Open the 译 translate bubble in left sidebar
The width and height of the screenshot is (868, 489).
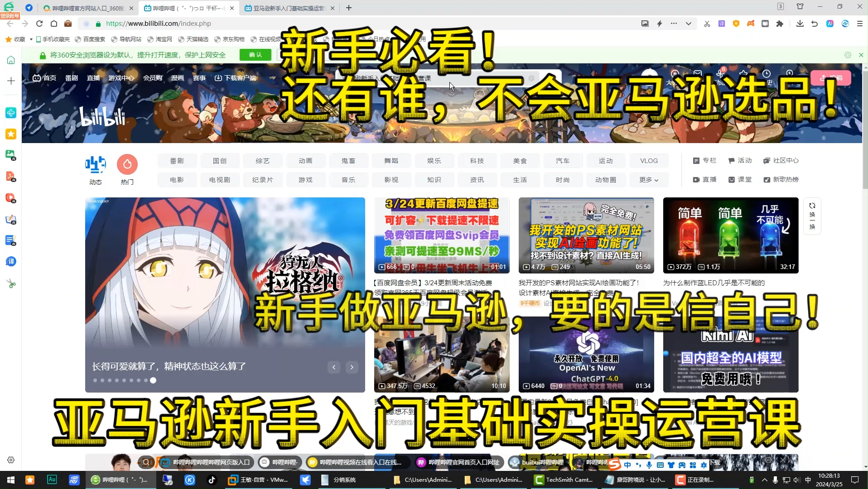pyautogui.click(x=11, y=261)
